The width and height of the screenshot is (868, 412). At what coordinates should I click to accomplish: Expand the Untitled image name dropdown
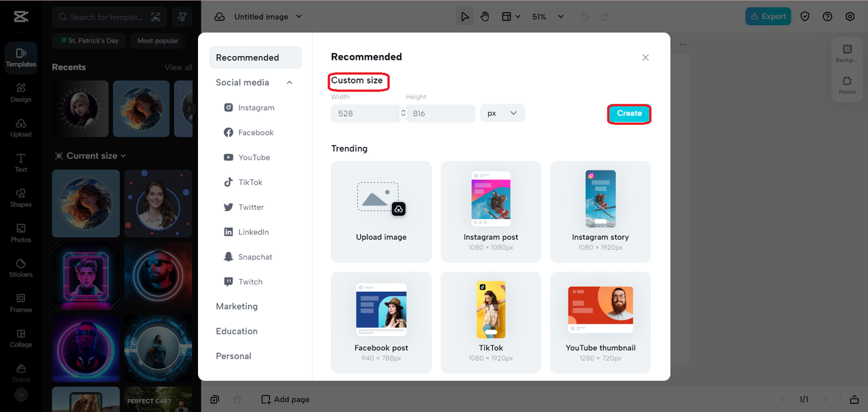tap(299, 16)
